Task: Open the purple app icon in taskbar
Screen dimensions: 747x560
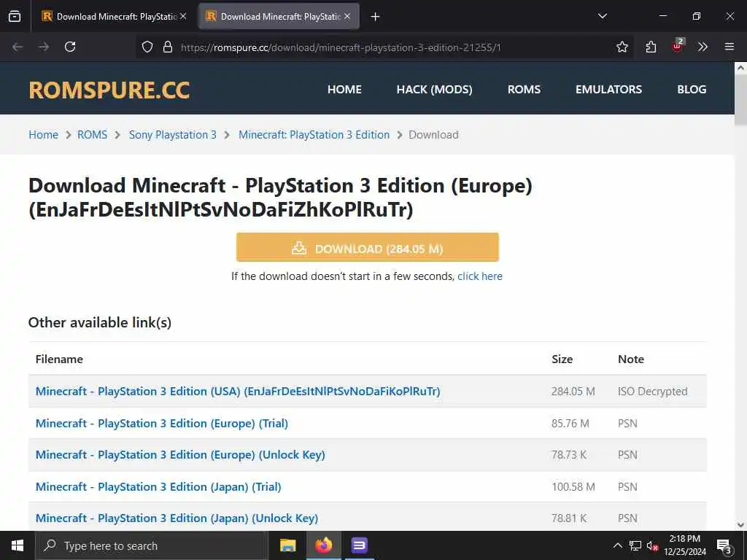Action: click(359, 545)
